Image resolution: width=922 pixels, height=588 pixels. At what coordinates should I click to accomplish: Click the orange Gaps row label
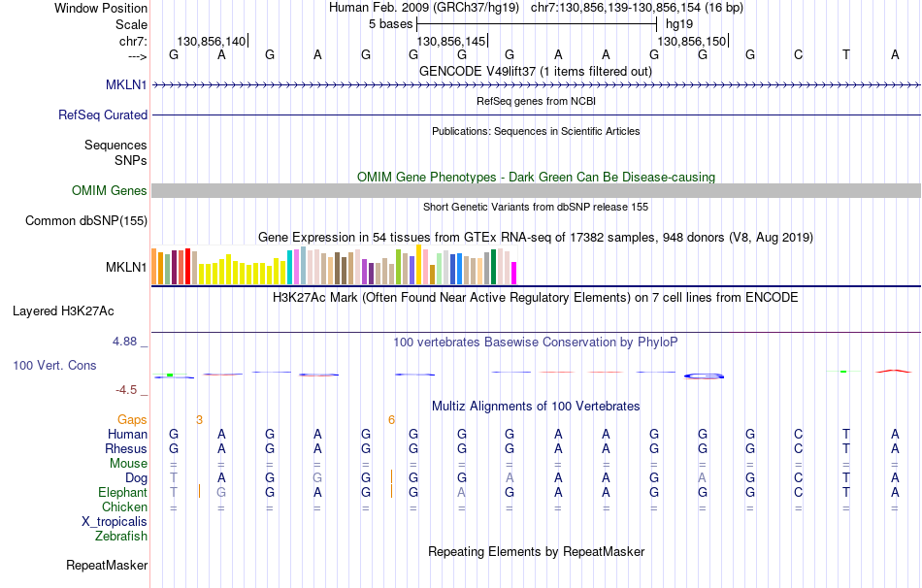(132, 419)
